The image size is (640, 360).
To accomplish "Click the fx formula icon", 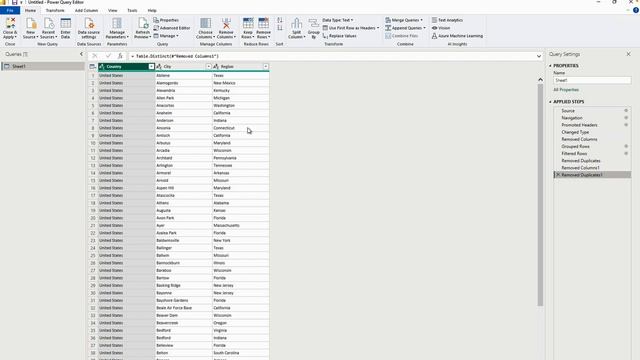I will pyautogui.click(x=120, y=56).
